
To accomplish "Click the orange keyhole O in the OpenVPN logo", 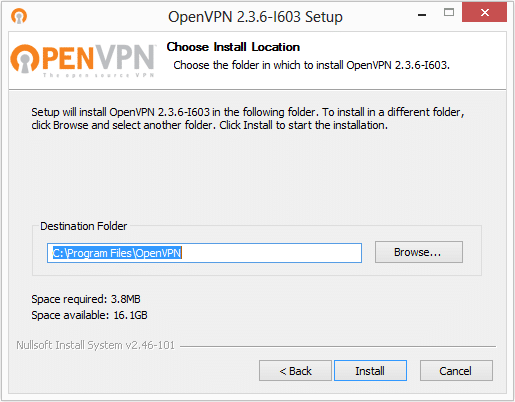I will tap(25, 59).
